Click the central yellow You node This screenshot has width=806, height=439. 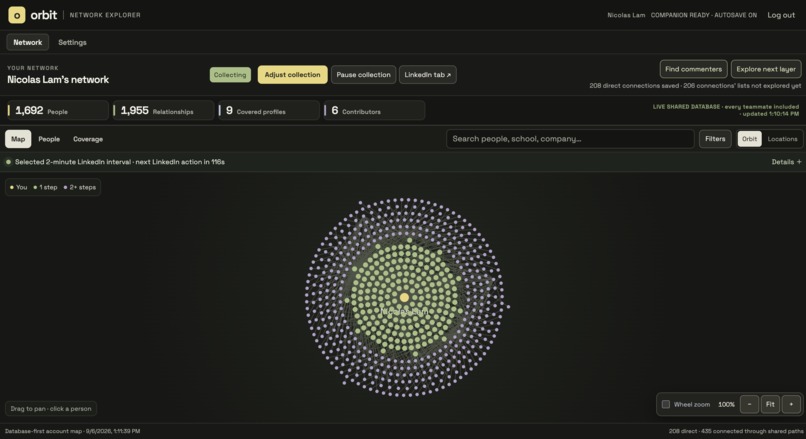(405, 297)
